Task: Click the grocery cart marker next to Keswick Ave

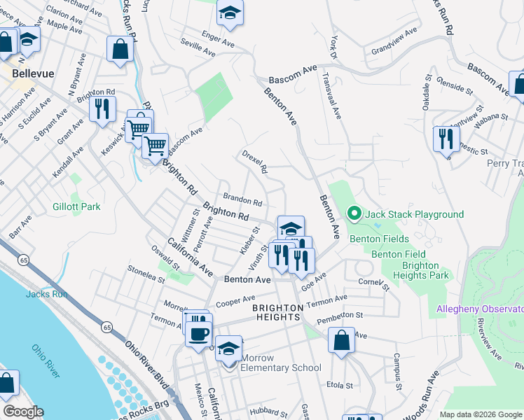Action: (x=137, y=131)
